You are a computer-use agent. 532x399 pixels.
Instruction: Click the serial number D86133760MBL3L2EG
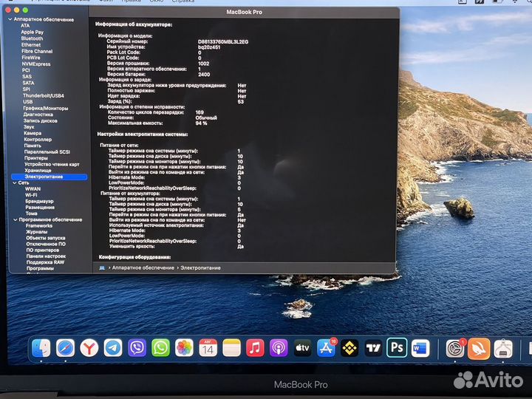[223, 41]
